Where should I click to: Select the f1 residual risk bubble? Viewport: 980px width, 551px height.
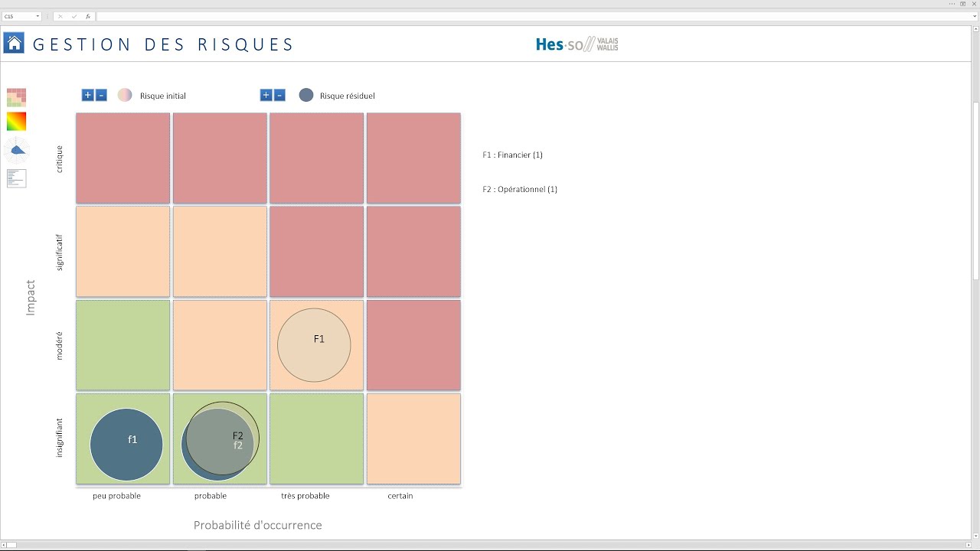pos(126,445)
